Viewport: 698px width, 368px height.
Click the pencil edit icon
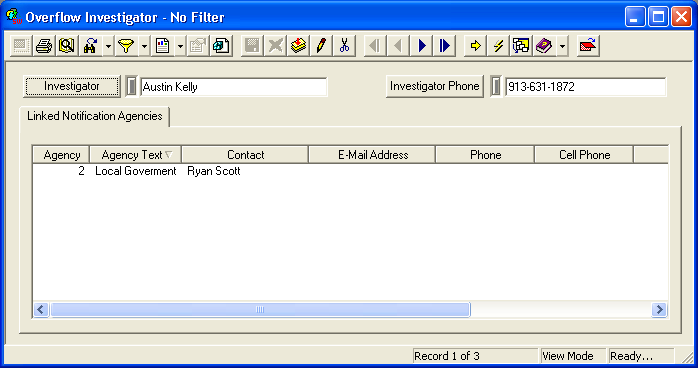tap(321, 45)
